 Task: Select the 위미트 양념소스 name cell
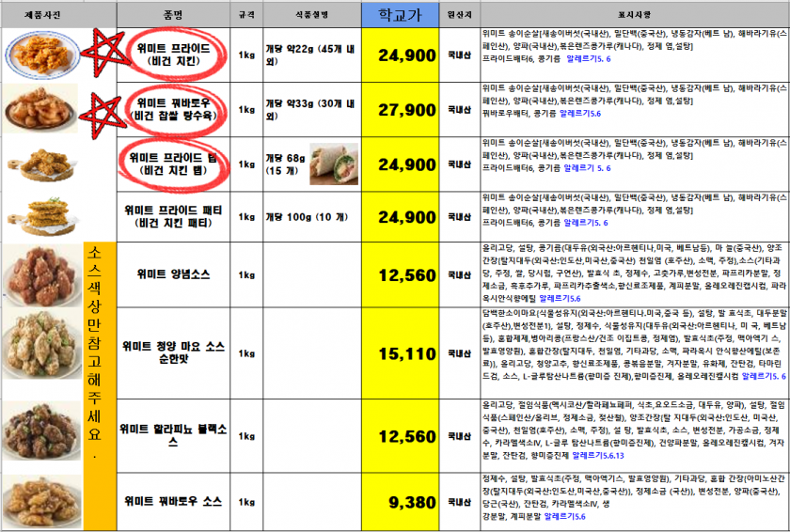[x=173, y=274]
